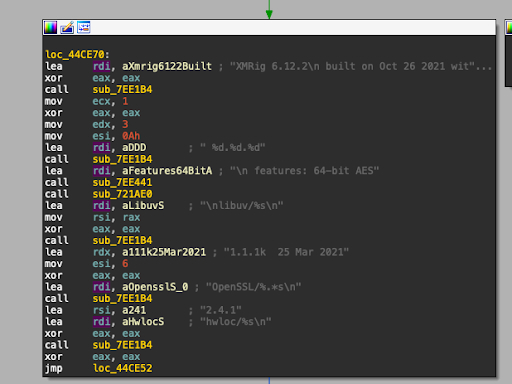Click the "\nlibuv/%s\n" string comment
512x384 pixels.
[x=242, y=206]
